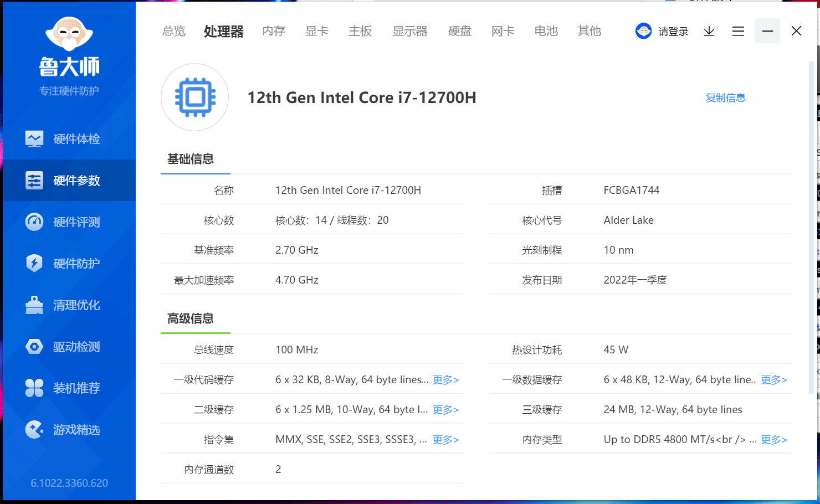Switch to the 硬盘 tab
The width and height of the screenshot is (820, 504).
[460, 31]
